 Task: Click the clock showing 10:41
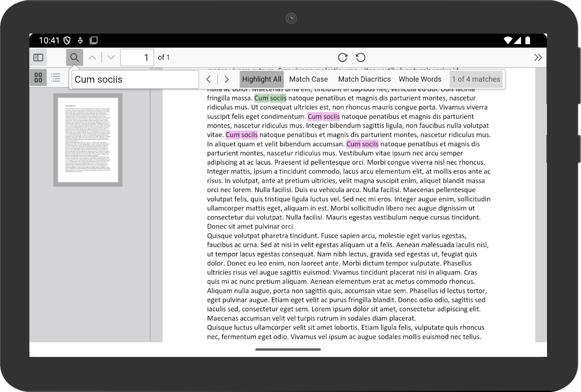[x=49, y=40]
